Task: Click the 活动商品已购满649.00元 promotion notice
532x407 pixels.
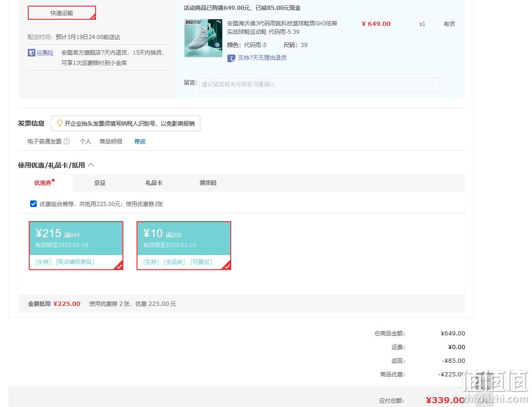Action: click(x=242, y=8)
